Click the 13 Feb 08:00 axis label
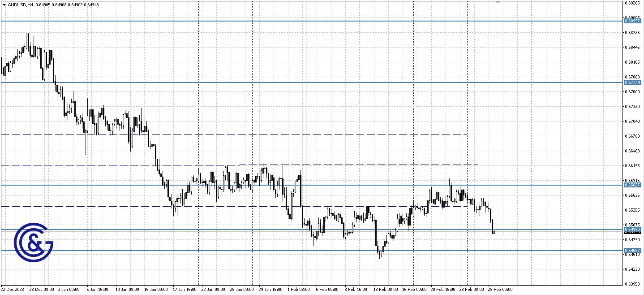This screenshot has height=295, width=644. pyautogui.click(x=385, y=290)
